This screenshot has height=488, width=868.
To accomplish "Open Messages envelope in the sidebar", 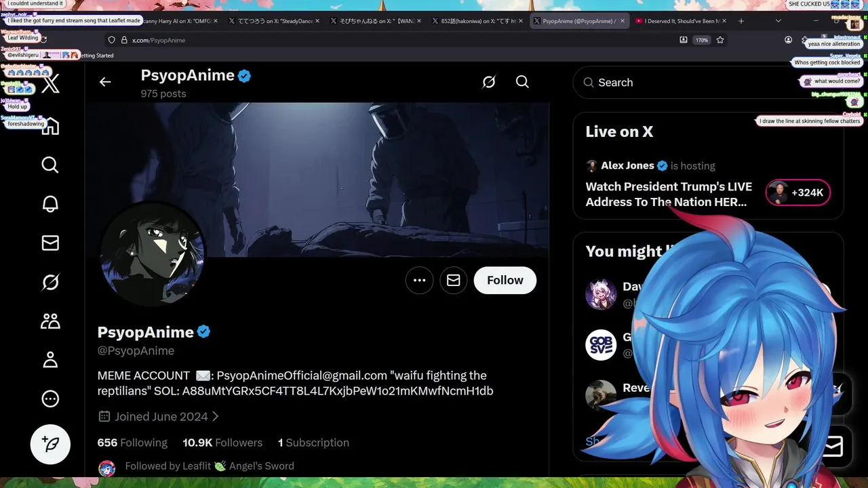I will (50, 243).
